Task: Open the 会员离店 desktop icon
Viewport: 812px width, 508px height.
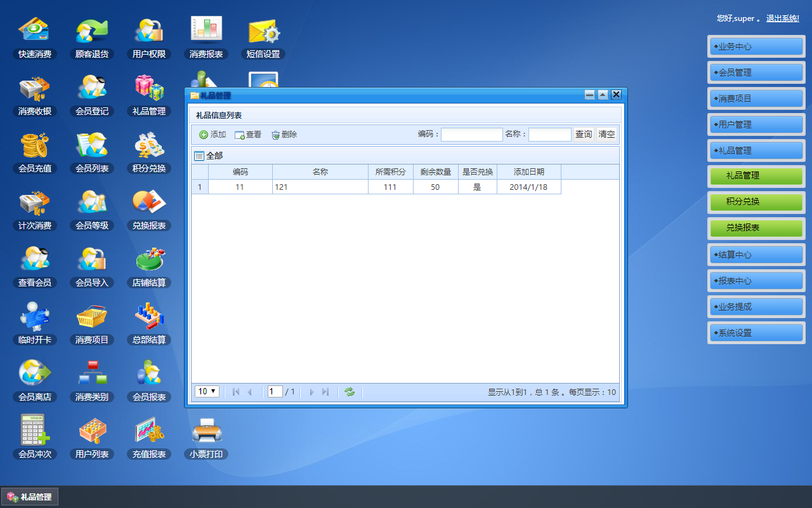Action: click(35, 381)
